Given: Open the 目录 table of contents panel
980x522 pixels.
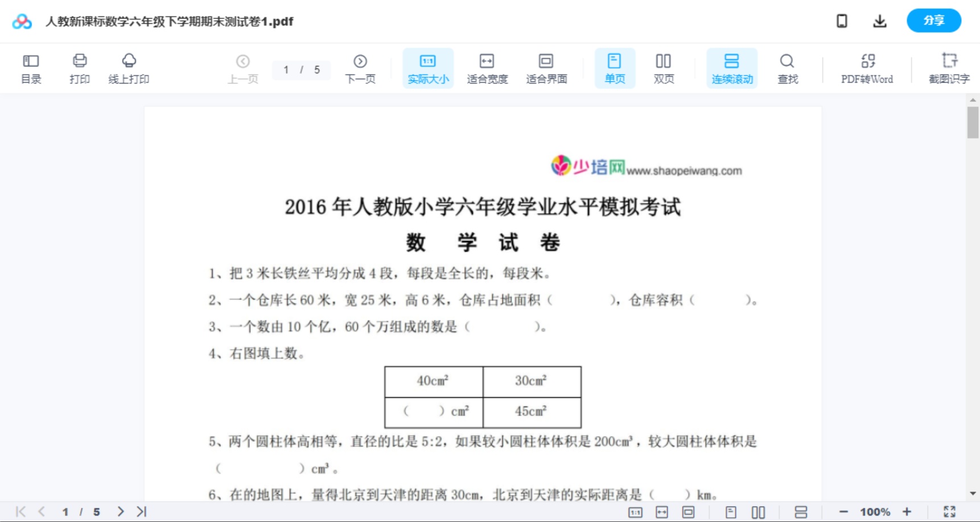Looking at the screenshot, I should [x=31, y=68].
